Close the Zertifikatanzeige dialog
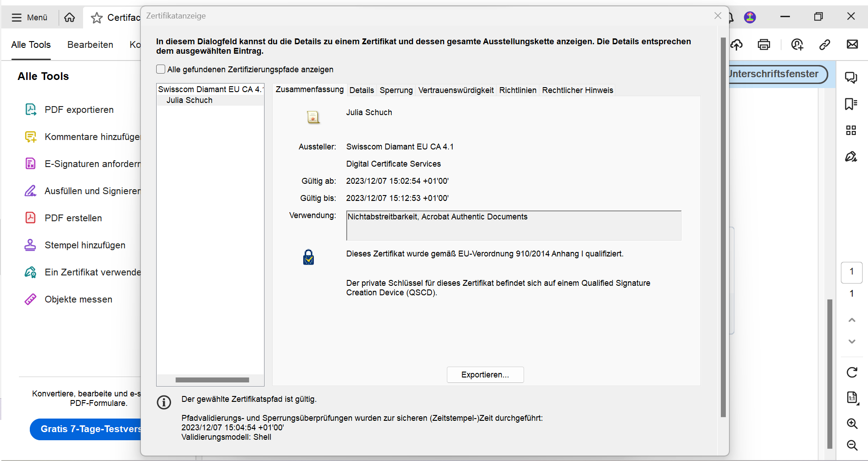868x461 pixels. pyautogui.click(x=718, y=16)
